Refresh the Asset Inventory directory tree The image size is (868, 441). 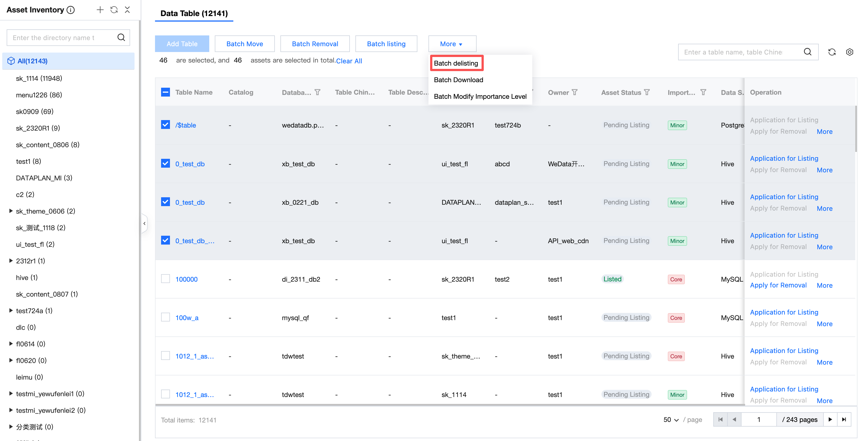click(114, 10)
